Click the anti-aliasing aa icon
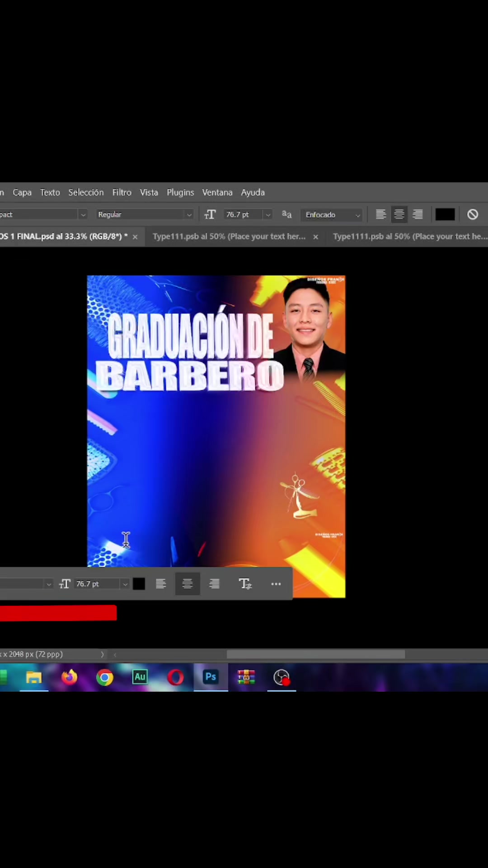Screen dimensions: 488x868 (x=287, y=214)
